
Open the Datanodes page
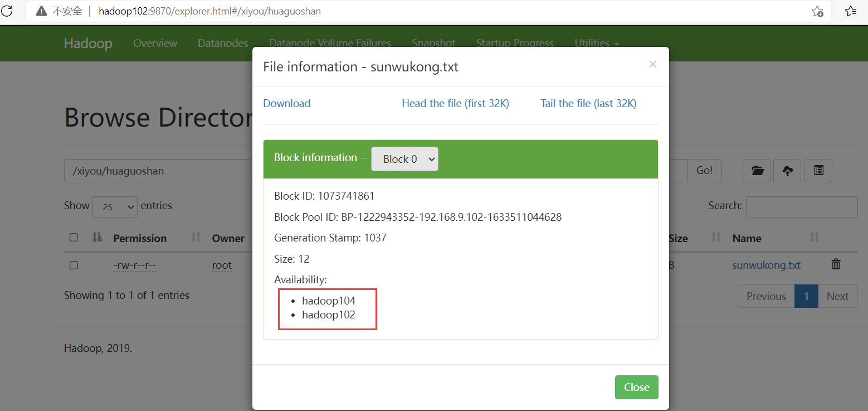223,43
